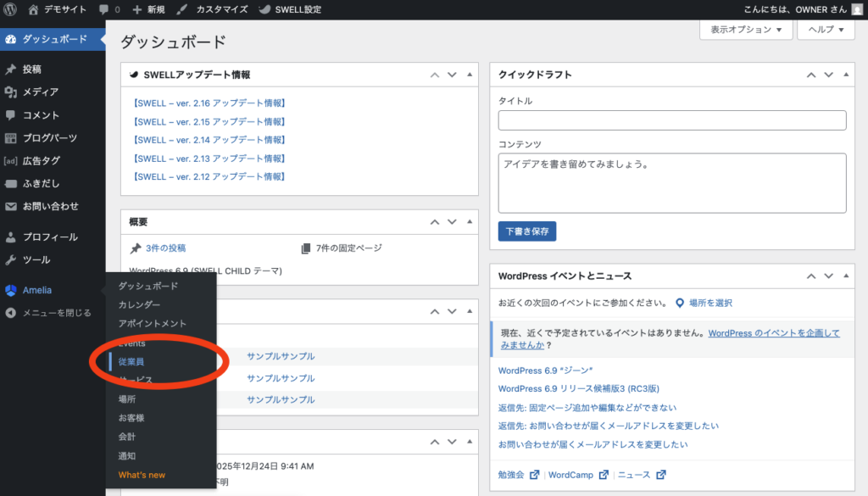Click the location pin icon beside 場所を選択
Screen dimensions: 868x496
[x=680, y=303]
